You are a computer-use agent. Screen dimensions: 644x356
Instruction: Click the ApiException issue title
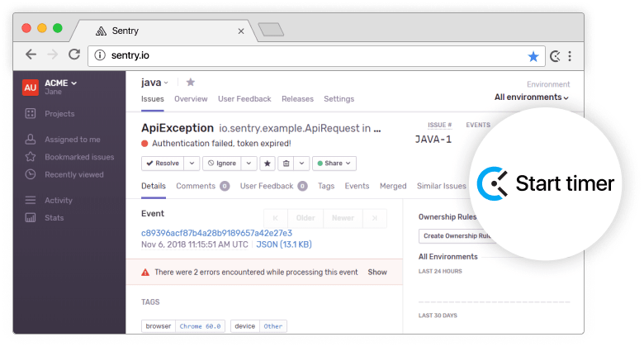[178, 128]
